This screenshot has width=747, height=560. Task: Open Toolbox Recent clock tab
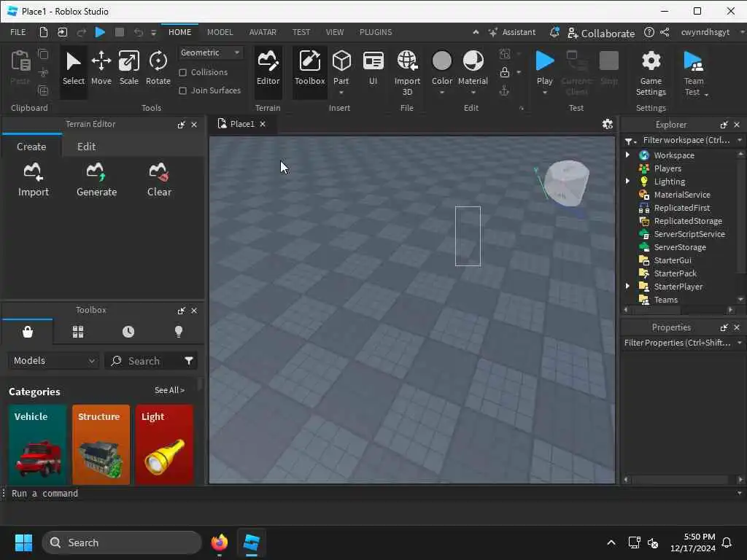coord(128,332)
